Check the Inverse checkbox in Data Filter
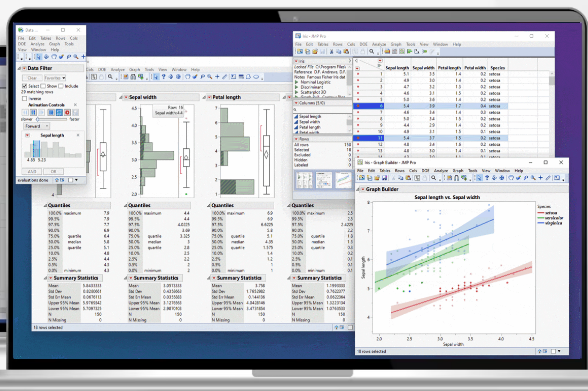 coord(24,99)
